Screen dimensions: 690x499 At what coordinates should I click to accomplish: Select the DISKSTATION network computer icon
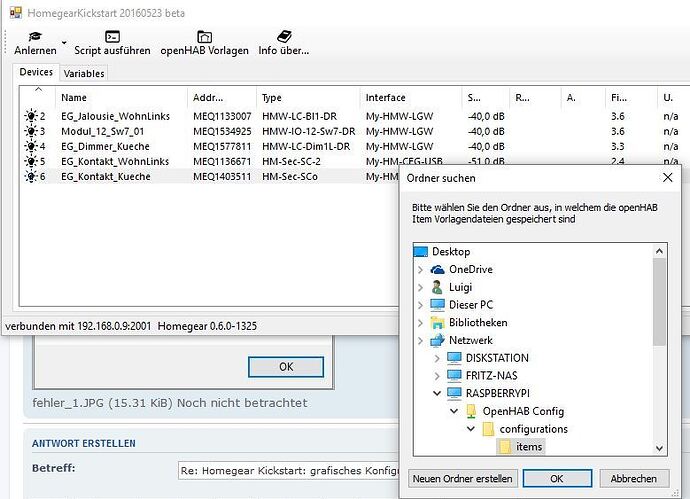[x=454, y=358]
